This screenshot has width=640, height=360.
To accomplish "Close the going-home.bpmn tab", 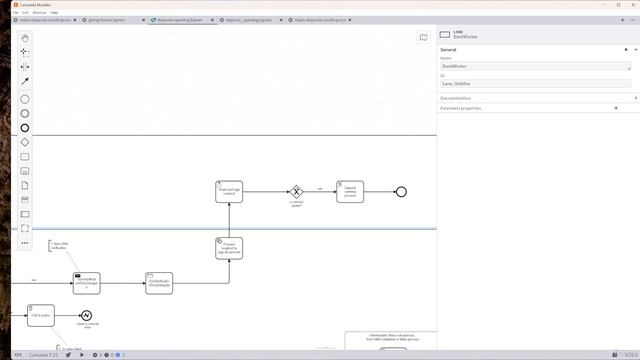I will pos(143,20).
